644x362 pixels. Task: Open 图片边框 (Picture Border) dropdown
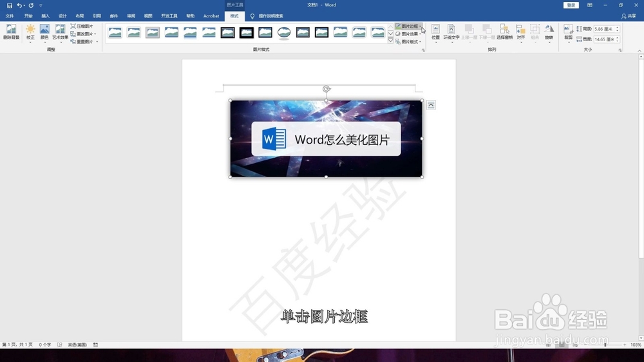(x=409, y=26)
